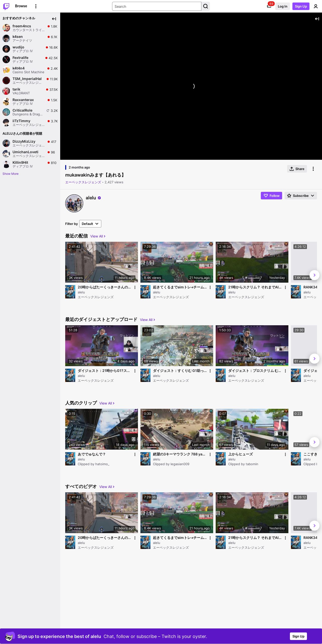Click the Follow button
The width and height of the screenshot is (322, 644).
pos(271,196)
